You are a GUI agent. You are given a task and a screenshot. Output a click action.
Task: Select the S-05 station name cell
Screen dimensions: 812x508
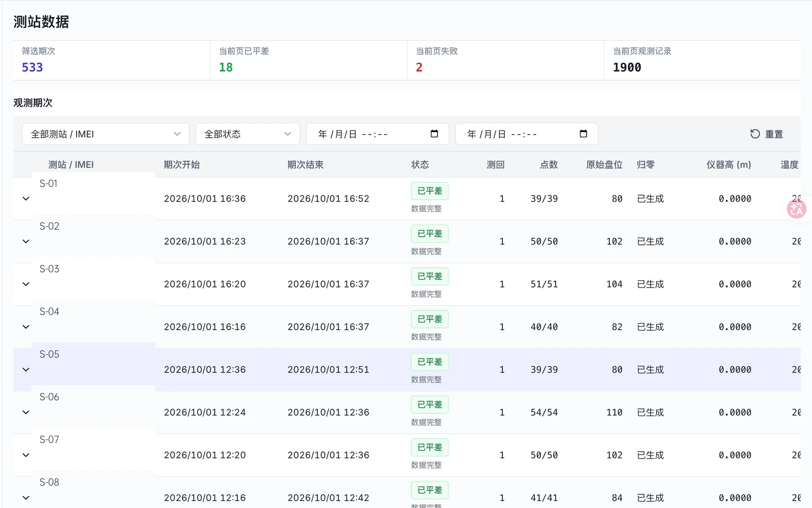pos(49,354)
